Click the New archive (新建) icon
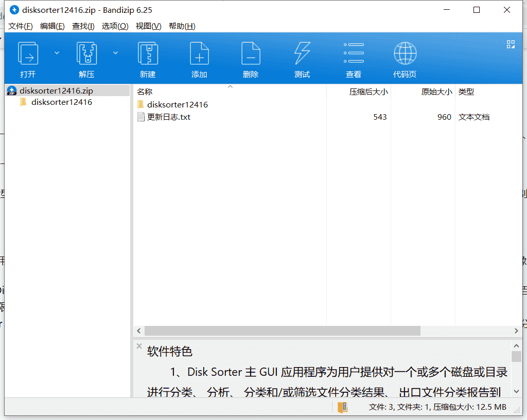 pyautogui.click(x=148, y=53)
